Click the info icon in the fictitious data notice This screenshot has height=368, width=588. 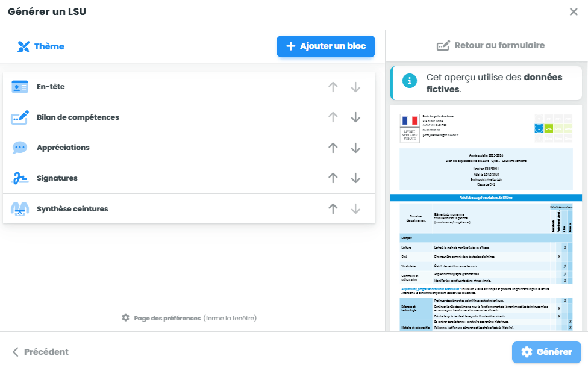click(x=410, y=81)
